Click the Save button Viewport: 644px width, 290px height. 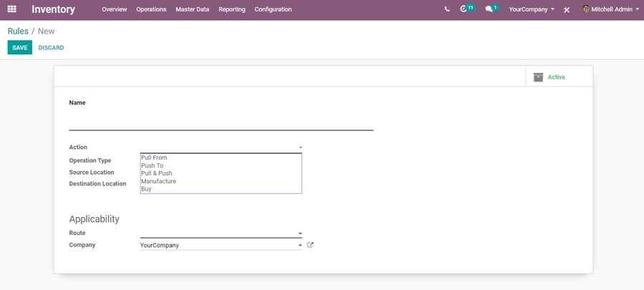tap(20, 48)
